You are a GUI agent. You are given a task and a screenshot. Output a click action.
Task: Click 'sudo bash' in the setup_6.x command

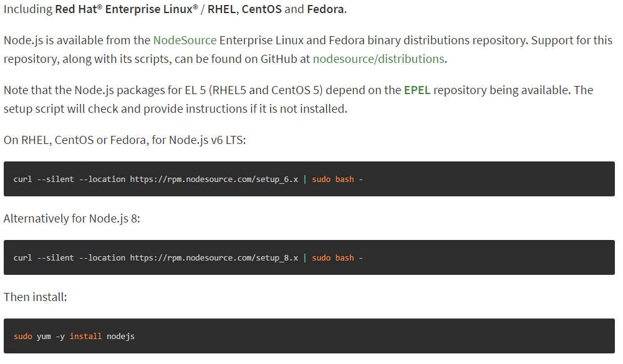coord(333,180)
